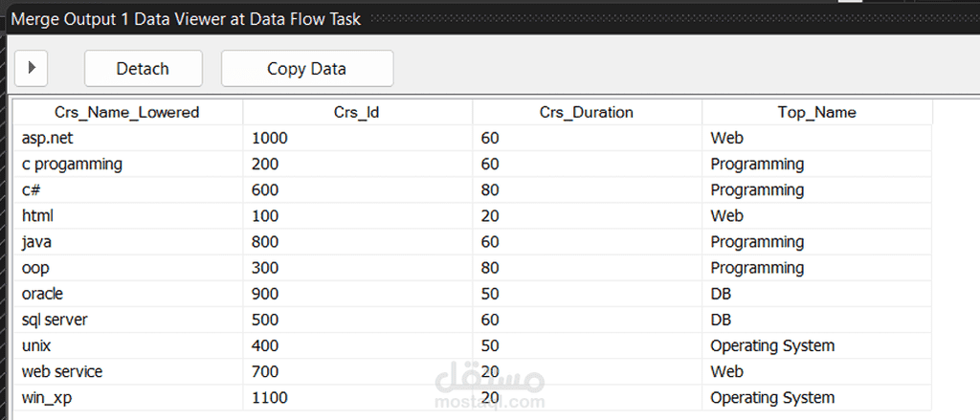Select the c progamming cell

pyautogui.click(x=127, y=164)
